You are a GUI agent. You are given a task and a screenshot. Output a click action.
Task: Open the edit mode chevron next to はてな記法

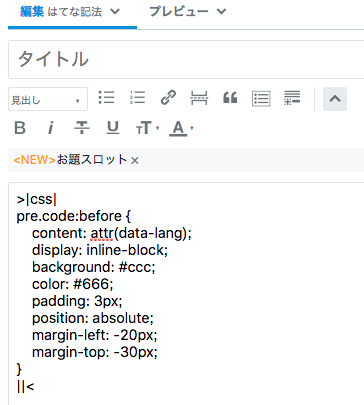click(115, 12)
